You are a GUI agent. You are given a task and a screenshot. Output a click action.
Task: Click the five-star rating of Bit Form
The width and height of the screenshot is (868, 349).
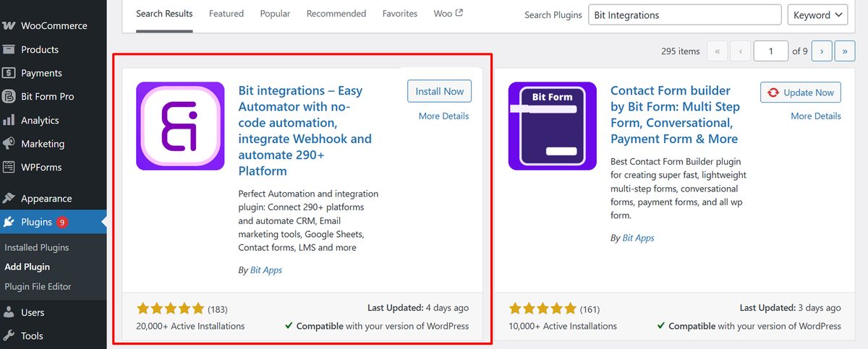pos(542,309)
